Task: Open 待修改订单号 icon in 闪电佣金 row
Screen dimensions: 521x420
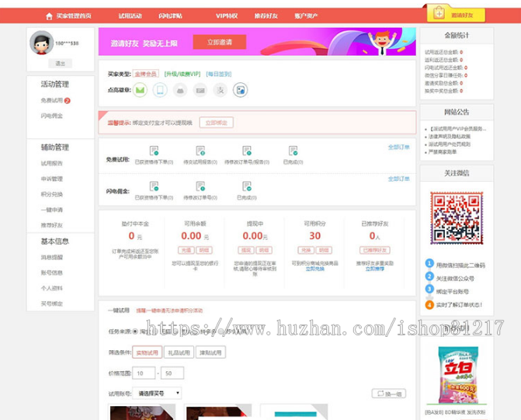Action: pyautogui.click(x=200, y=186)
